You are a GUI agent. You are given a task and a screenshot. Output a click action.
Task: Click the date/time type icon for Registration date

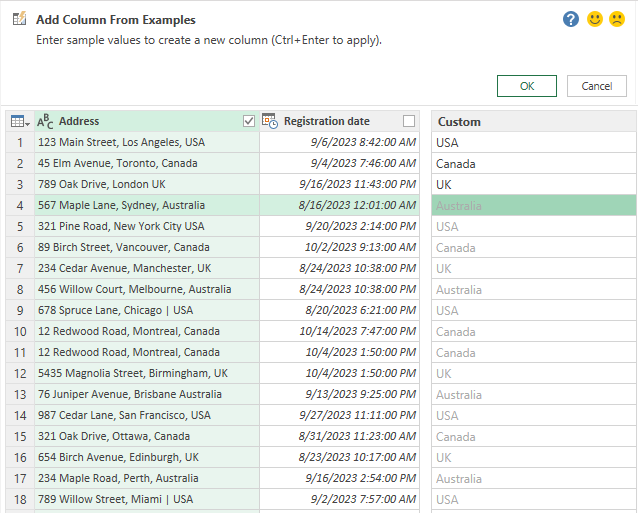270,121
